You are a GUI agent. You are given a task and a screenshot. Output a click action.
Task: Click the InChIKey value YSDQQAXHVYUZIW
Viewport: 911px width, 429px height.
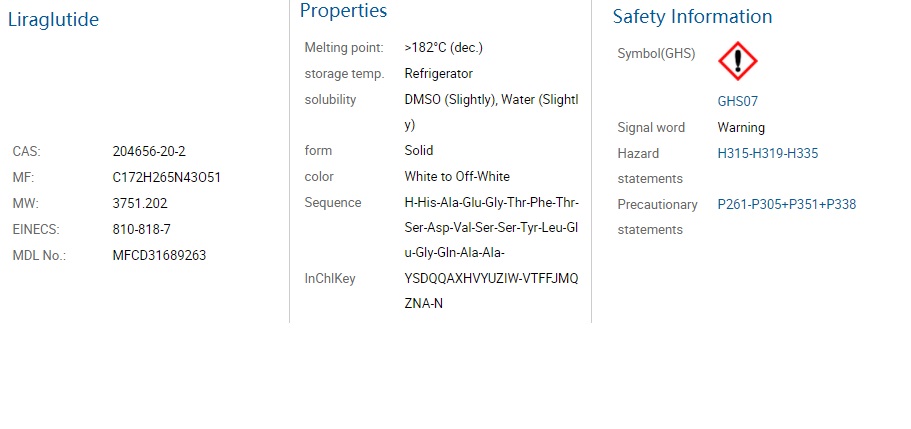(492, 291)
